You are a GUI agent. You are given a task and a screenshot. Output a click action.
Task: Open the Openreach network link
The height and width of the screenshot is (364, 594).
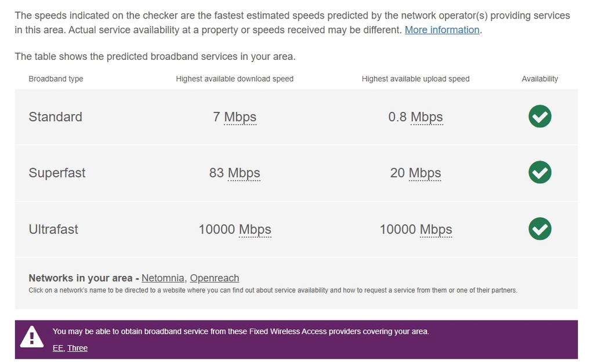click(214, 278)
